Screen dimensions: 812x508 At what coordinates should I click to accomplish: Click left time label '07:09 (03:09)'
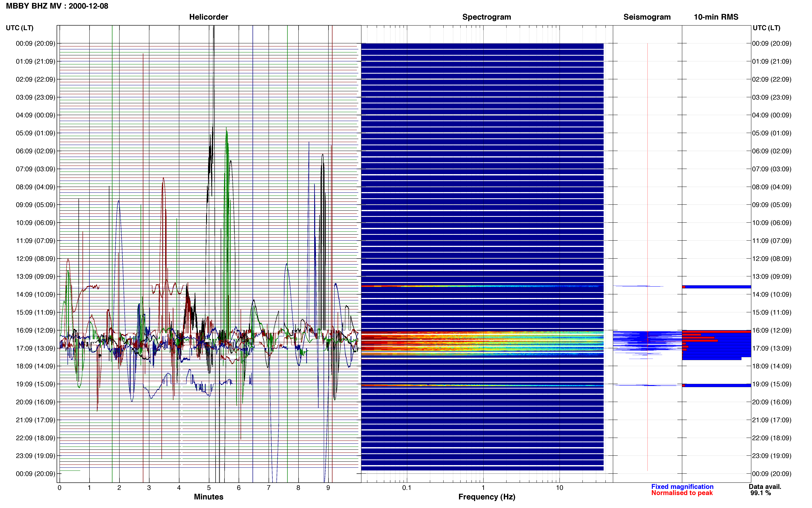(36, 169)
